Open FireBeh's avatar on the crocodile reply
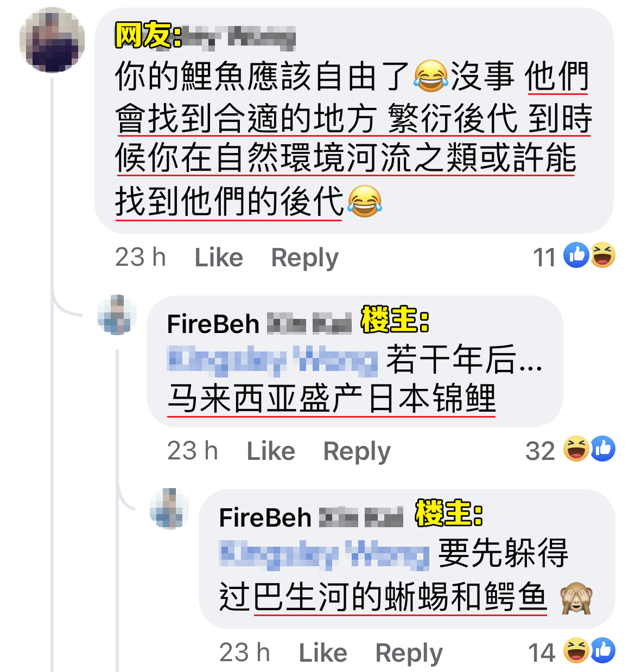Screen dimensions: 635x672 [169, 508]
